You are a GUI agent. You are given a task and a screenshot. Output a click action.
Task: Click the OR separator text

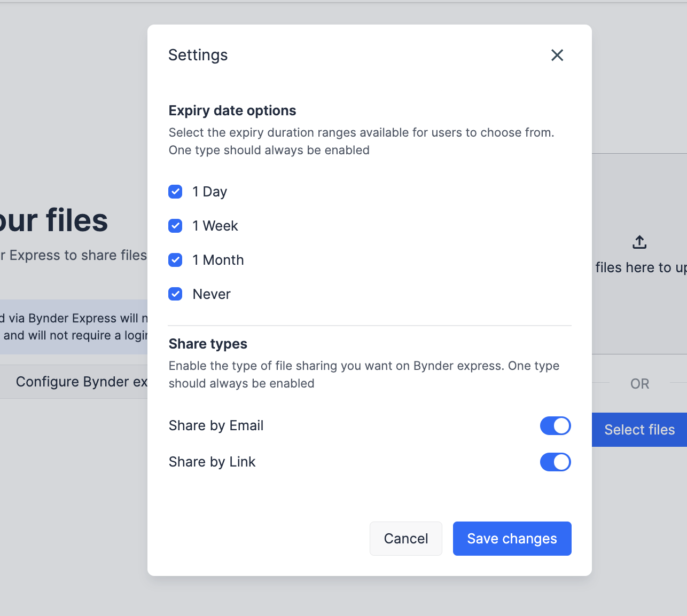coord(640,384)
